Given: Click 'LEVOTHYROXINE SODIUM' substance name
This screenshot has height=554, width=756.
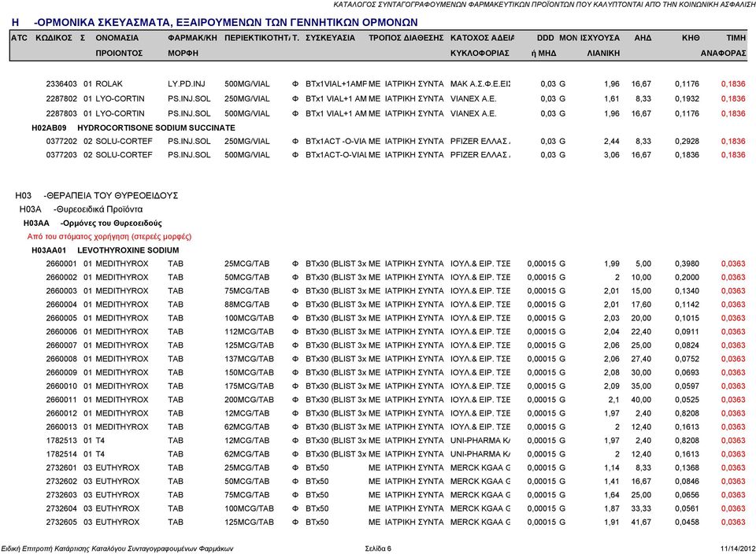Looking at the screenshot, I should pos(128,250).
